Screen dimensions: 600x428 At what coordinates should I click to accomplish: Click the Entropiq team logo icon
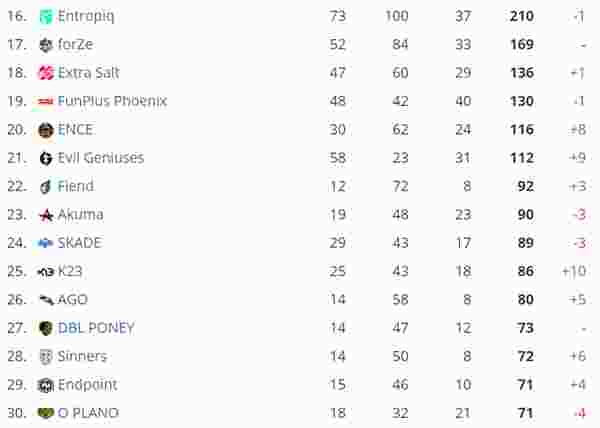point(46,16)
